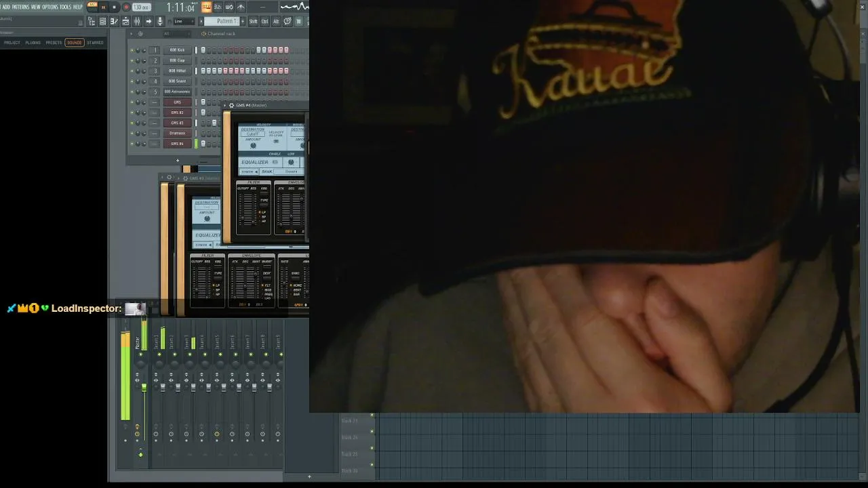
Task: Open the ADD menu
Action: [5, 7]
